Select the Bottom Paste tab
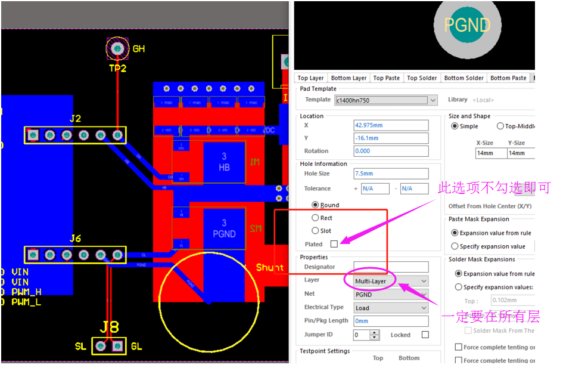 [509, 78]
